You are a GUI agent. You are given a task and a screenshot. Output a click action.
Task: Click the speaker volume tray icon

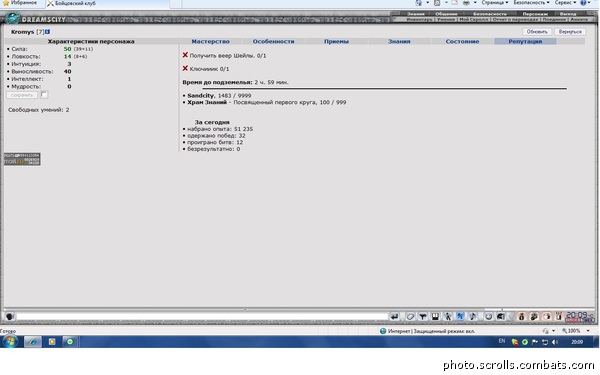tap(555, 342)
